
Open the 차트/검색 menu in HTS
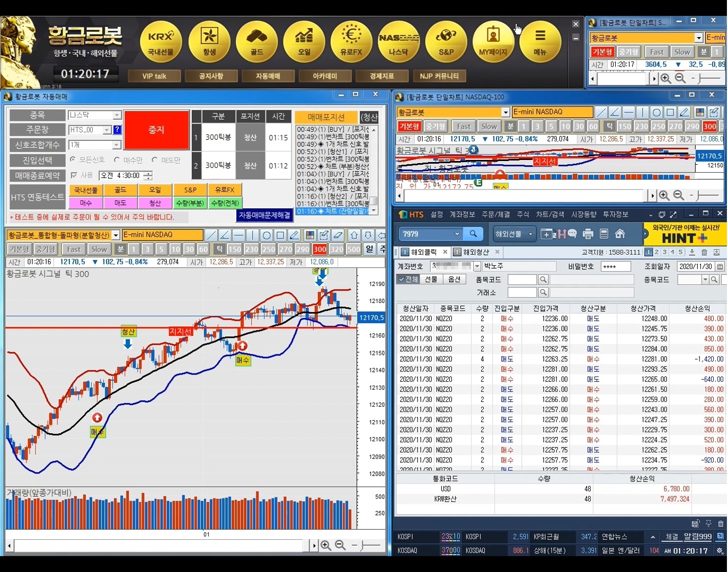click(x=550, y=215)
